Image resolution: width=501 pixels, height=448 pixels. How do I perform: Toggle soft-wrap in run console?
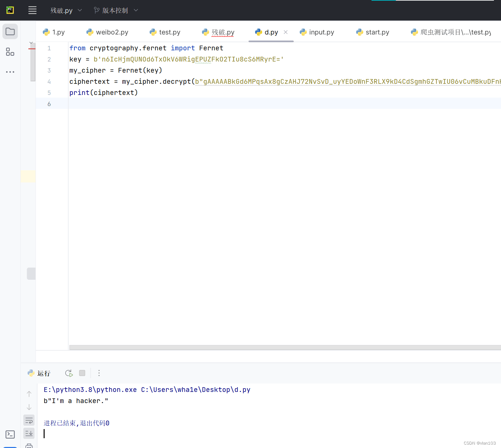[29, 420]
